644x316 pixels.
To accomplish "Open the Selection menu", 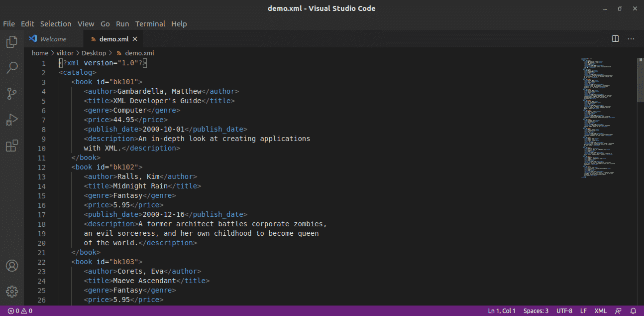I will click(56, 24).
